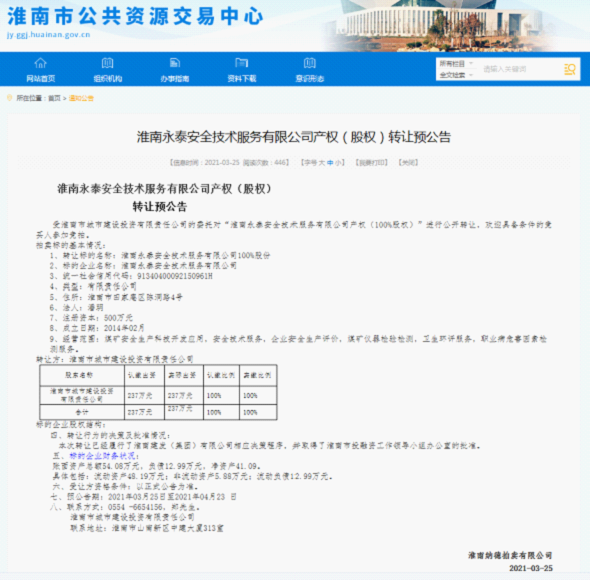
Task: Click the 我要打印 print link
Action: coord(372,163)
